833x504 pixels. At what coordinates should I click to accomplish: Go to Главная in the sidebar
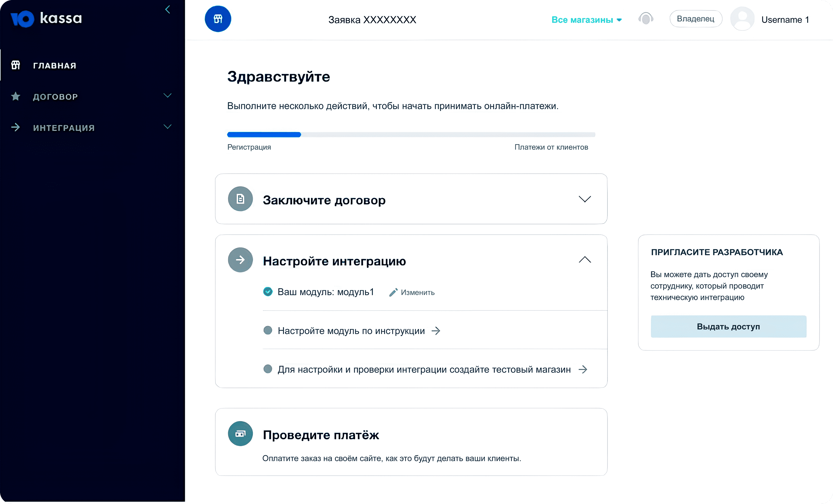[x=54, y=65]
